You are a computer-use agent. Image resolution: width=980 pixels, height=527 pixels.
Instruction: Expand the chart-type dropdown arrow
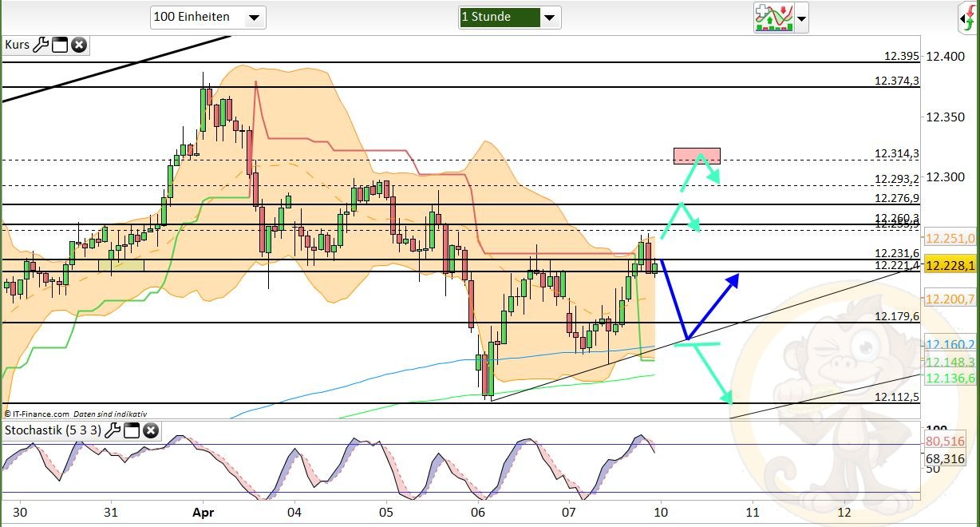pyautogui.click(x=801, y=18)
